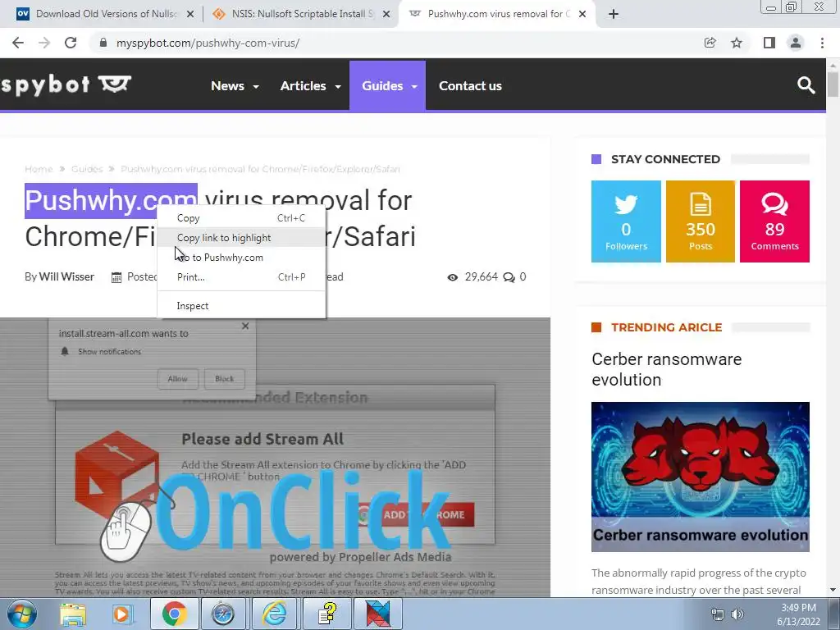Launch the media player taskbar icon
840x630 pixels.
pos(121,614)
